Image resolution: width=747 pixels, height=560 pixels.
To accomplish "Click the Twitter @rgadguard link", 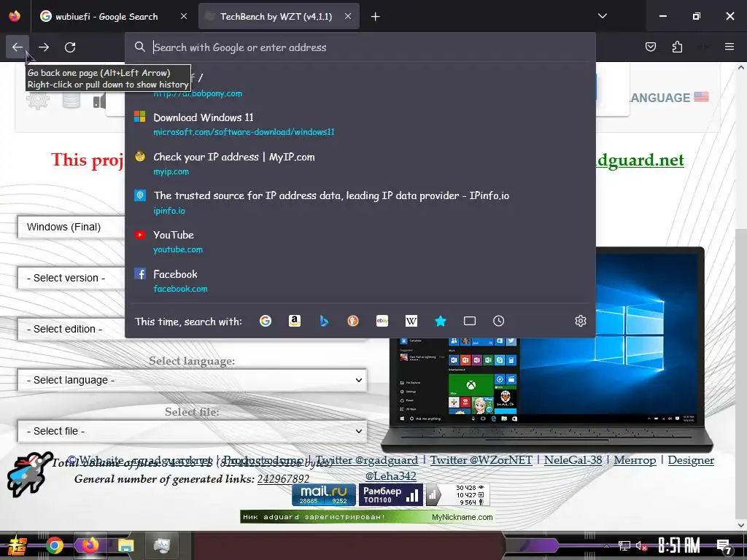I will [367, 460].
